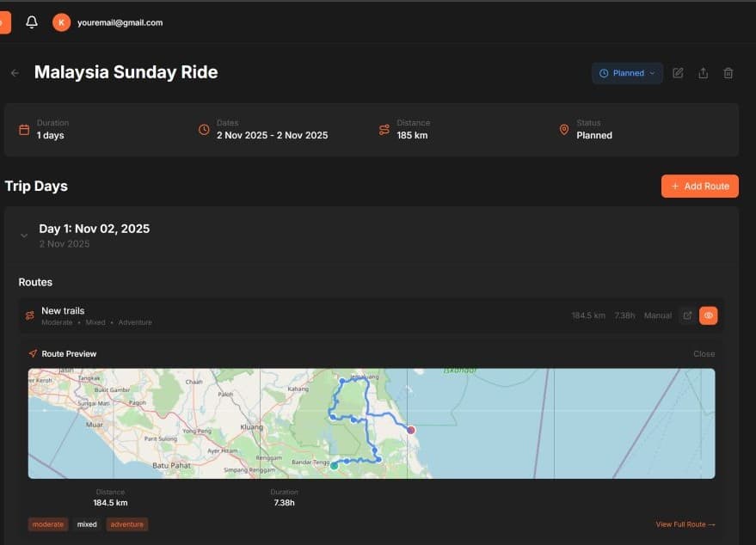Close the Route Preview panel
This screenshot has width=756, height=545.
point(704,353)
